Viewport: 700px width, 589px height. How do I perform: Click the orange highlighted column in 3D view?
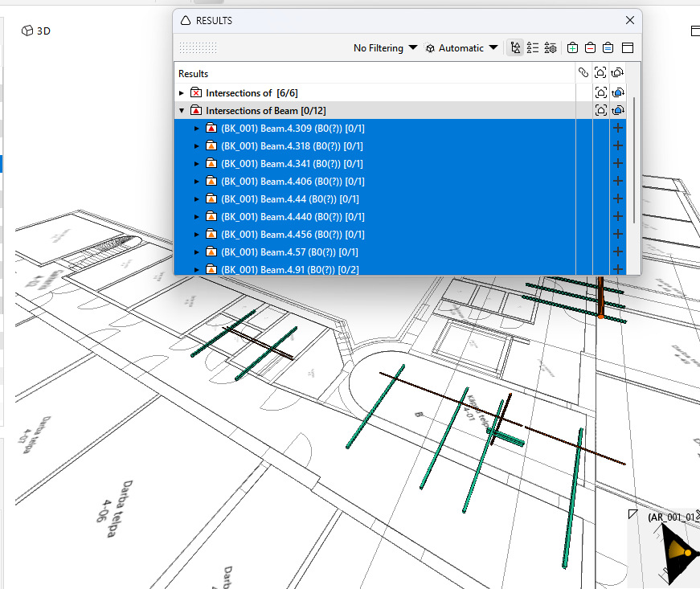[x=601, y=297]
